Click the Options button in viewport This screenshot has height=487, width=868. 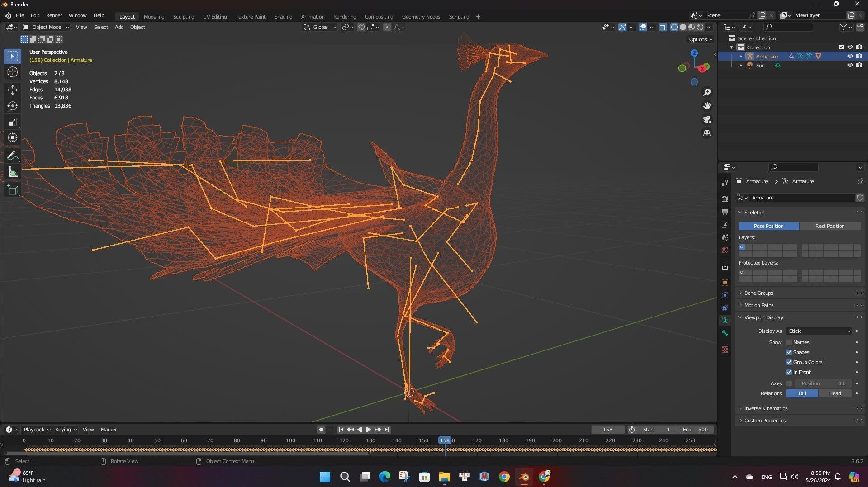tap(700, 39)
